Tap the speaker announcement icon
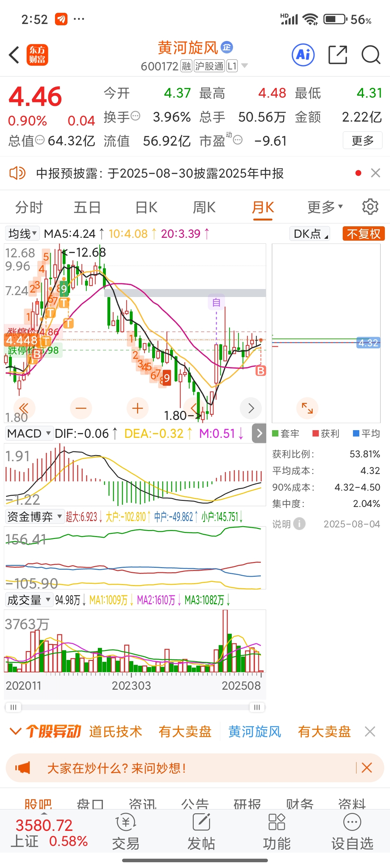390x868 pixels. (17, 173)
